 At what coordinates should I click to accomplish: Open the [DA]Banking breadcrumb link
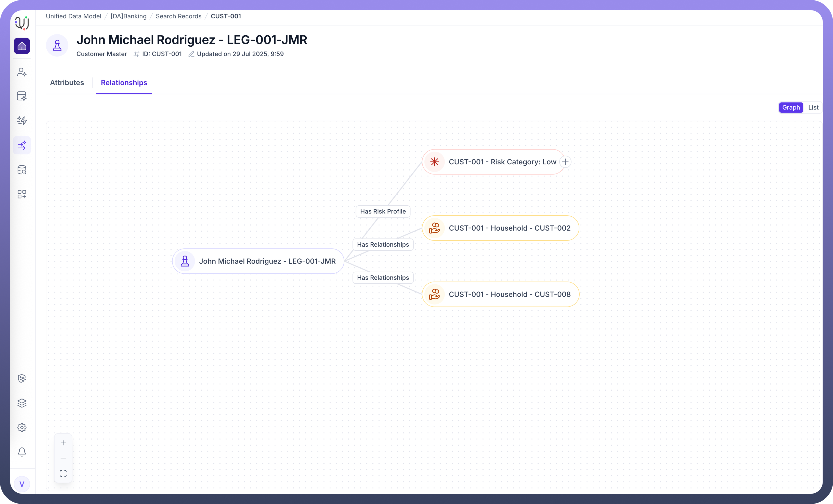[128, 16]
